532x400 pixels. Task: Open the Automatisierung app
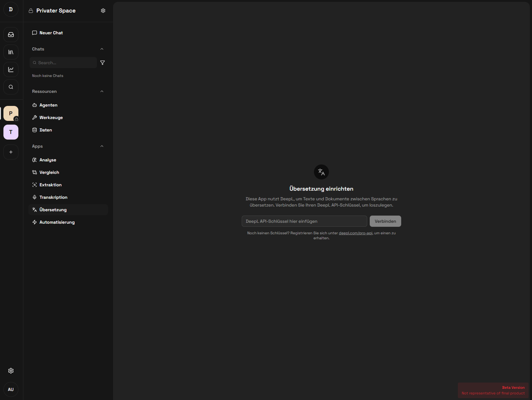68,222
